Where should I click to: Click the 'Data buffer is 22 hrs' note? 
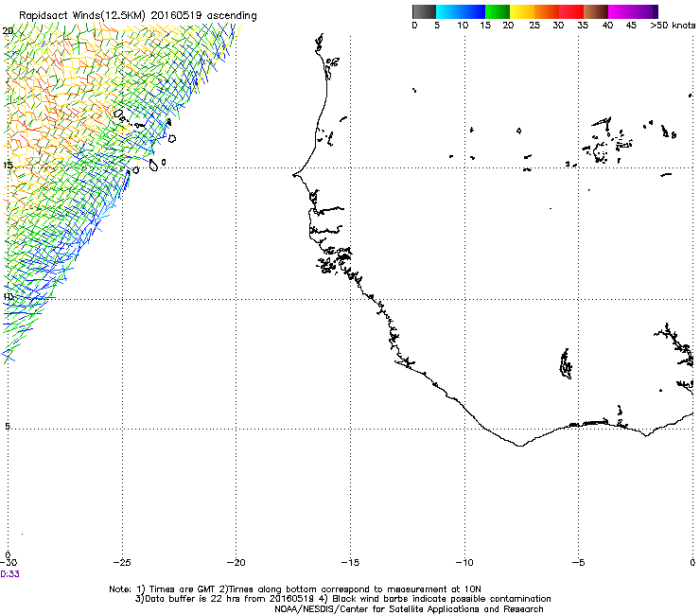(342, 599)
